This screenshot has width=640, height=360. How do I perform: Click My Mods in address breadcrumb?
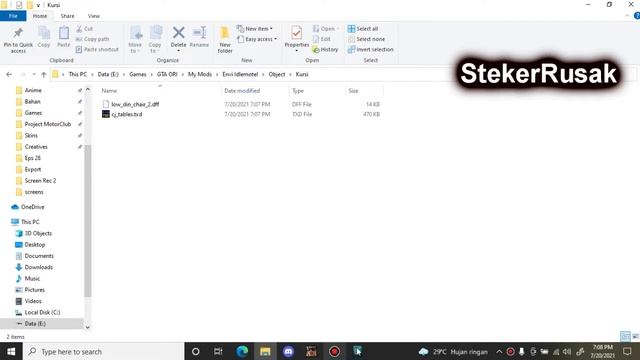click(x=200, y=74)
